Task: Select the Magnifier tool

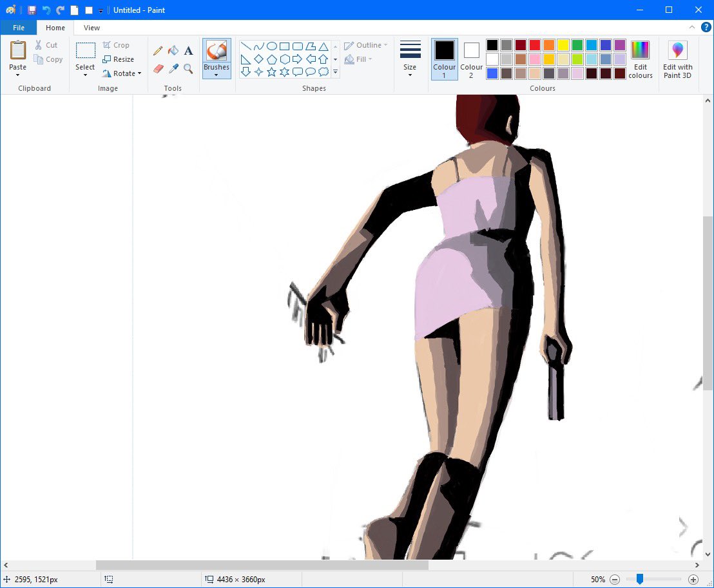Action: 189,69
